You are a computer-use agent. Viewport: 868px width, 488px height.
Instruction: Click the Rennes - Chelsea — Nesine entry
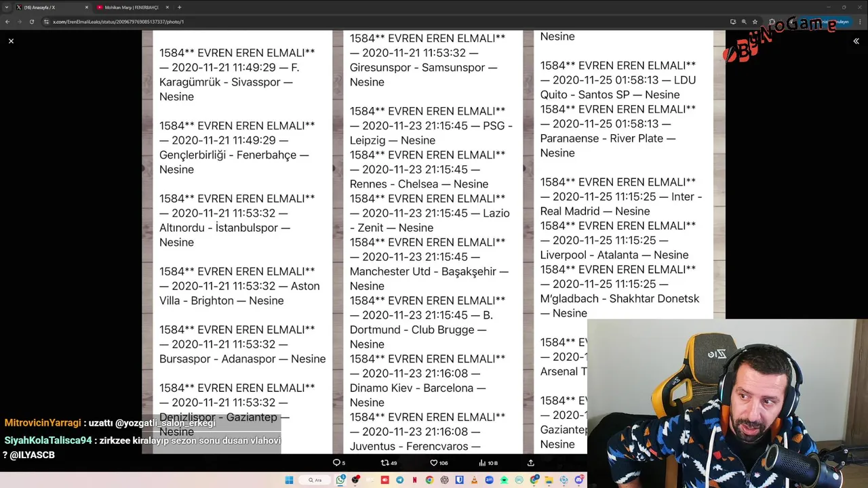click(428, 169)
